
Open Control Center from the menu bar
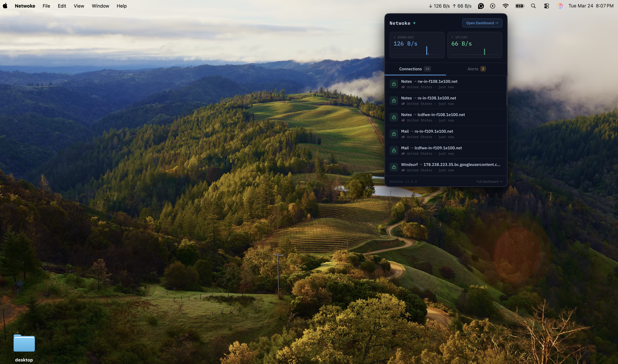click(x=546, y=6)
